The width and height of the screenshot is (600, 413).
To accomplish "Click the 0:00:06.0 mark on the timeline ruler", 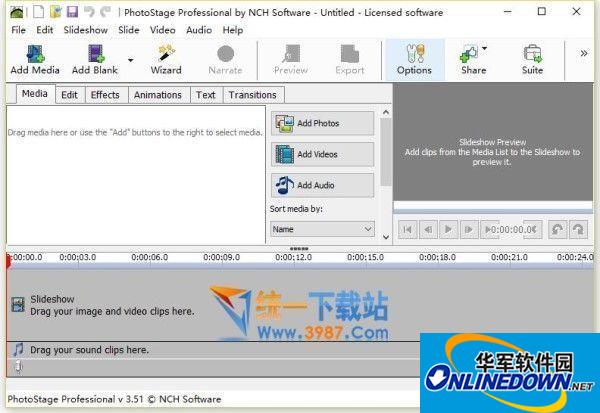I will pyautogui.click(x=150, y=258).
